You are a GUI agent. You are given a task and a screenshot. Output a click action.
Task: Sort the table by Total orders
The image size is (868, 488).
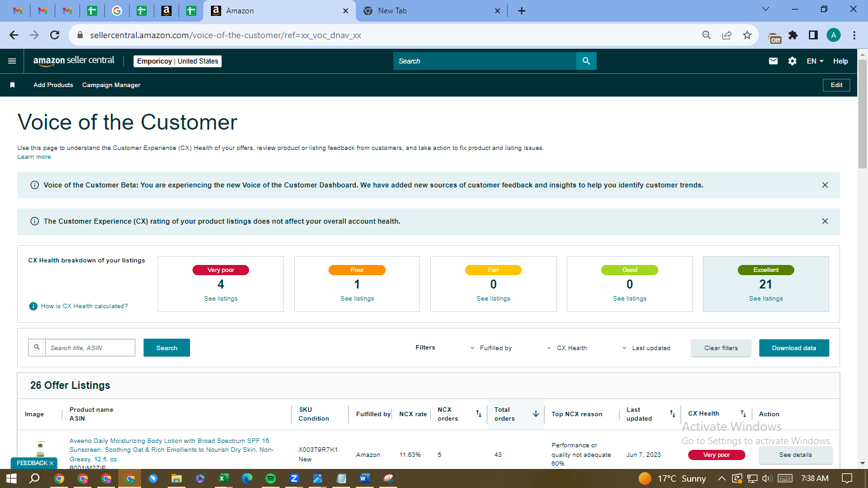pyautogui.click(x=536, y=414)
